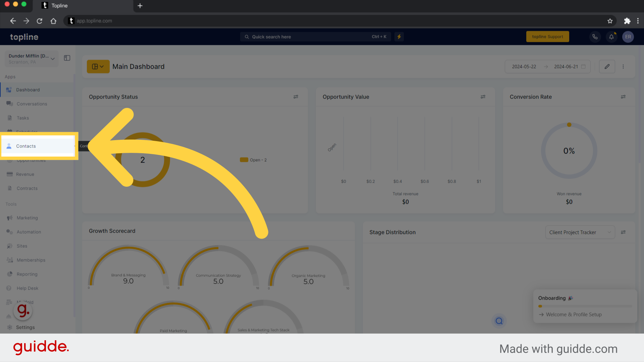Select the Marketing tool

click(x=27, y=218)
